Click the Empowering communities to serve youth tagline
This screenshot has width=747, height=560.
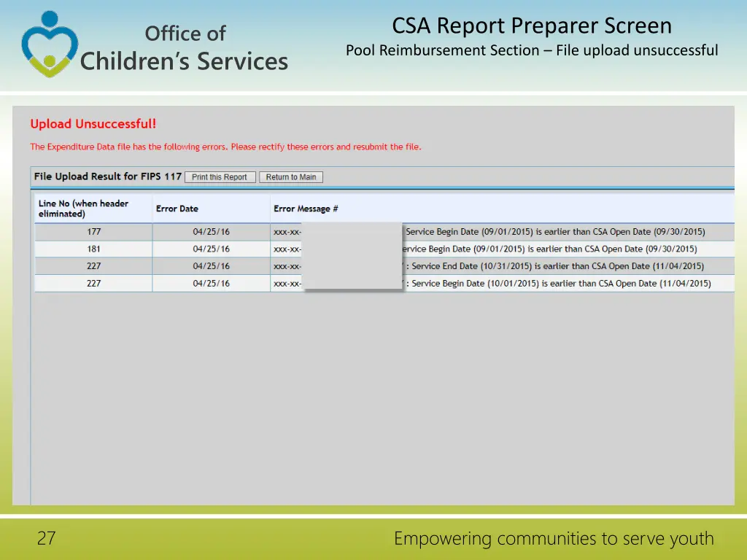point(553,539)
